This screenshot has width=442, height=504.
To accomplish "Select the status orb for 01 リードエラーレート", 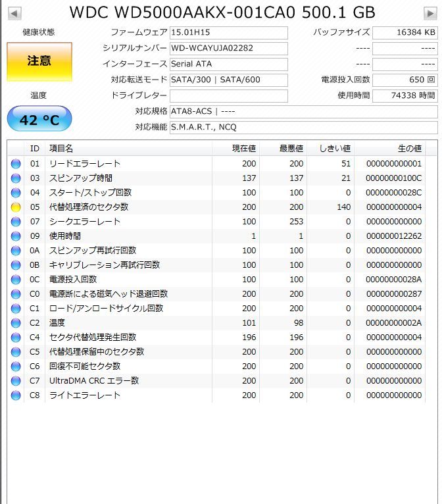I will [16, 164].
